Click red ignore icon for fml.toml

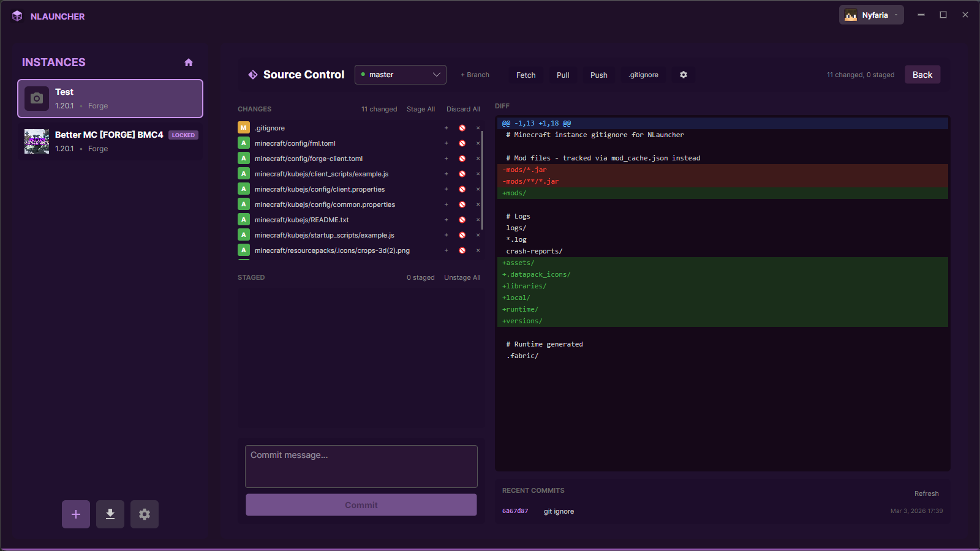(462, 143)
